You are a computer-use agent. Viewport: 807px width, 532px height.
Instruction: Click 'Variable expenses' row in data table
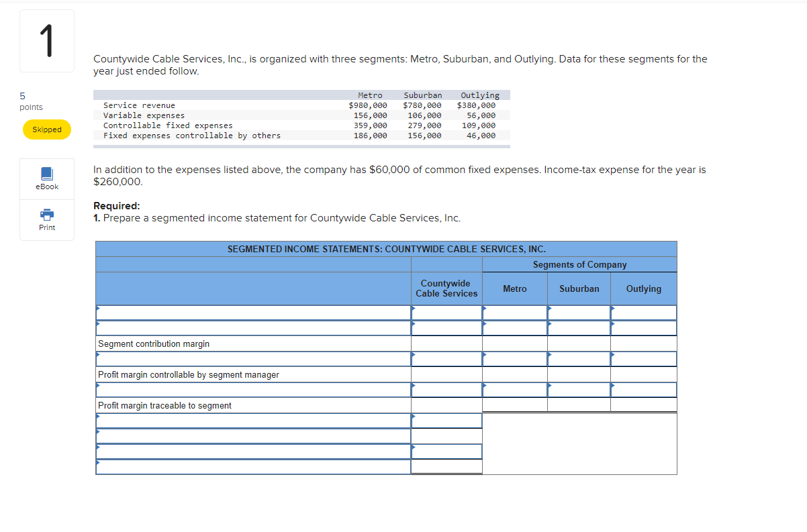pos(144,115)
